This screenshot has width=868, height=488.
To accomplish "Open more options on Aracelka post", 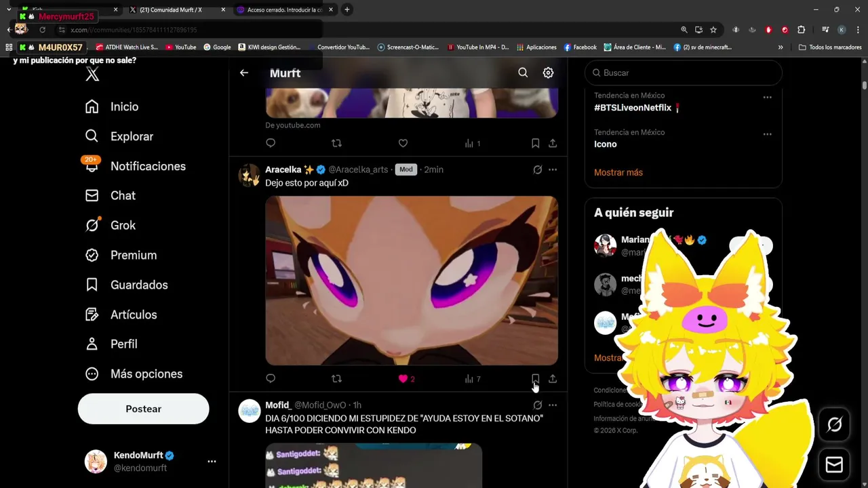I will (553, 169).
